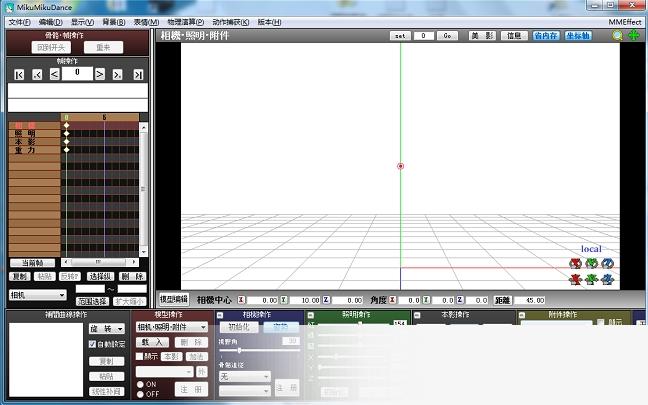Select the OFF radio button
The image size is (648, 405).
click(x=140, y=394)
